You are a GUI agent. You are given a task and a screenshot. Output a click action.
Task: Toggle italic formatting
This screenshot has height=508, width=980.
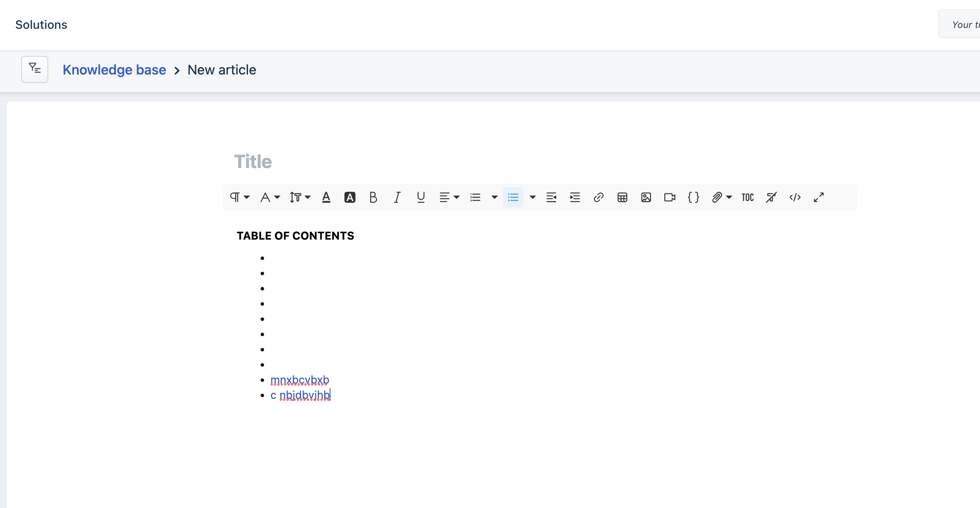[x=397, y=197]
